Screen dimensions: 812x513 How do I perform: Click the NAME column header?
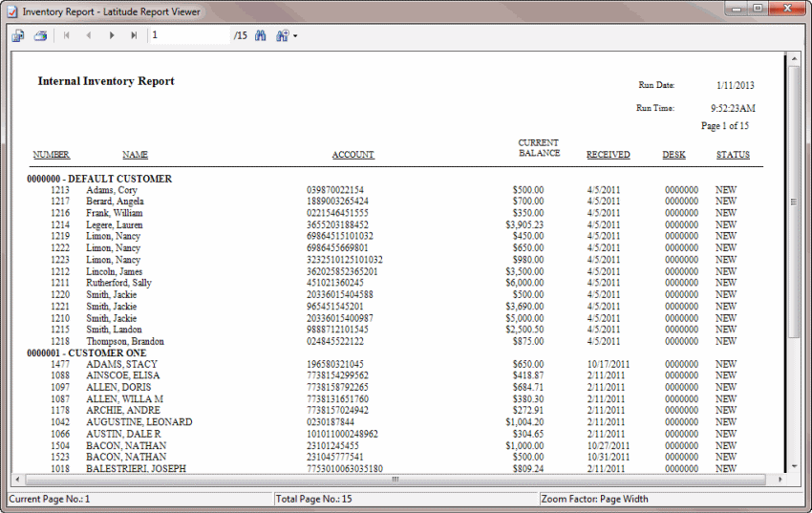[135, 155]
